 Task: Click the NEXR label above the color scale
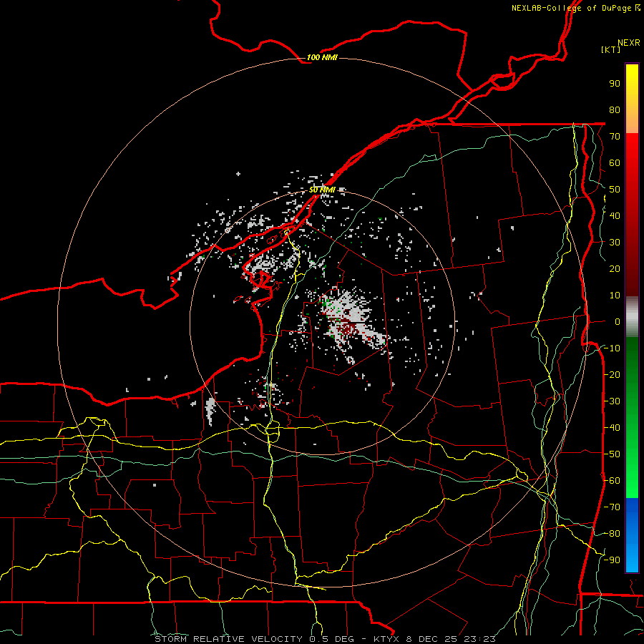coord(629,43)
